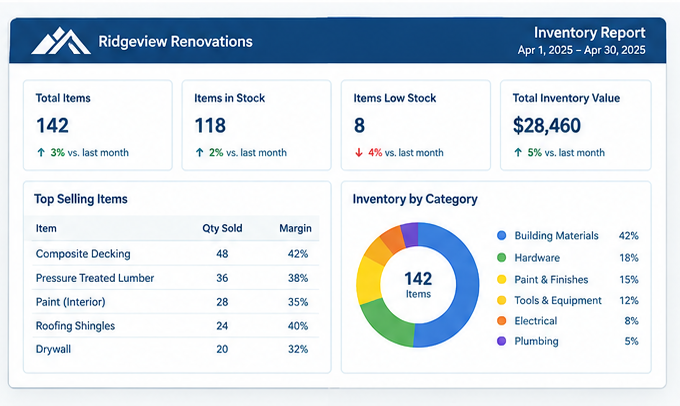The width and height of the screenshot is (680, 406).
Task: Click the Inventory by Category heading
Action: [415, 199]
